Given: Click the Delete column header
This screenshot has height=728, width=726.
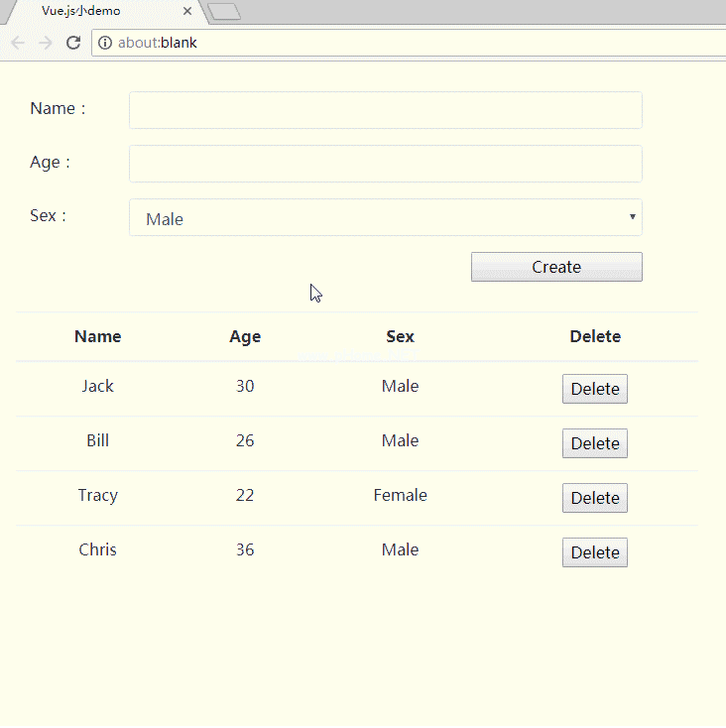Looking at the screenshot, I should [x=595, y=336].
